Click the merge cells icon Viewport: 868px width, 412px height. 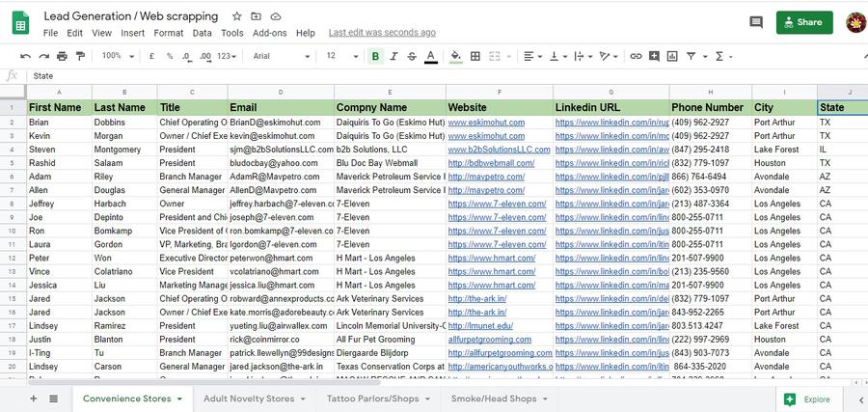[495, 56]
